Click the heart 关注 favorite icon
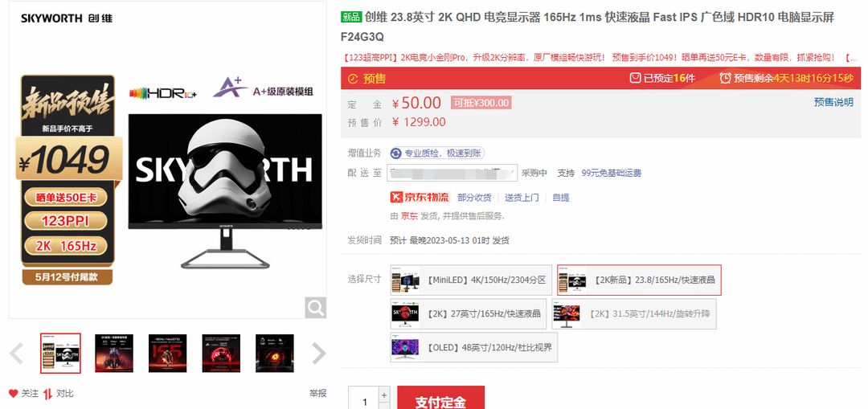 (14, 394)
